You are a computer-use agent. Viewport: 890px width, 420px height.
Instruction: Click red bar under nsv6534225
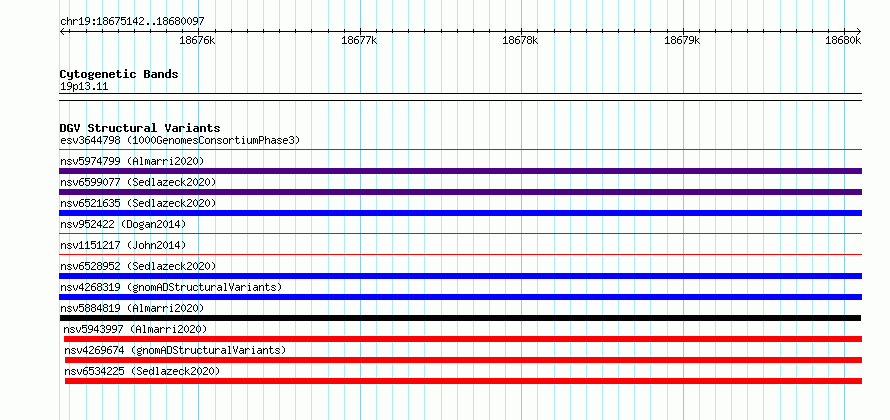[464, 381]
